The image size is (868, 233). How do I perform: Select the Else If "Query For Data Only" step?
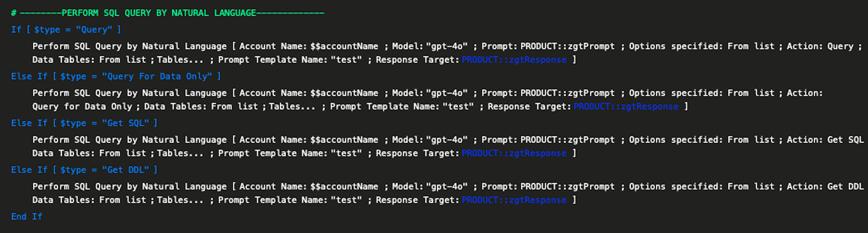pyautogui.click(x=116, y=76)
